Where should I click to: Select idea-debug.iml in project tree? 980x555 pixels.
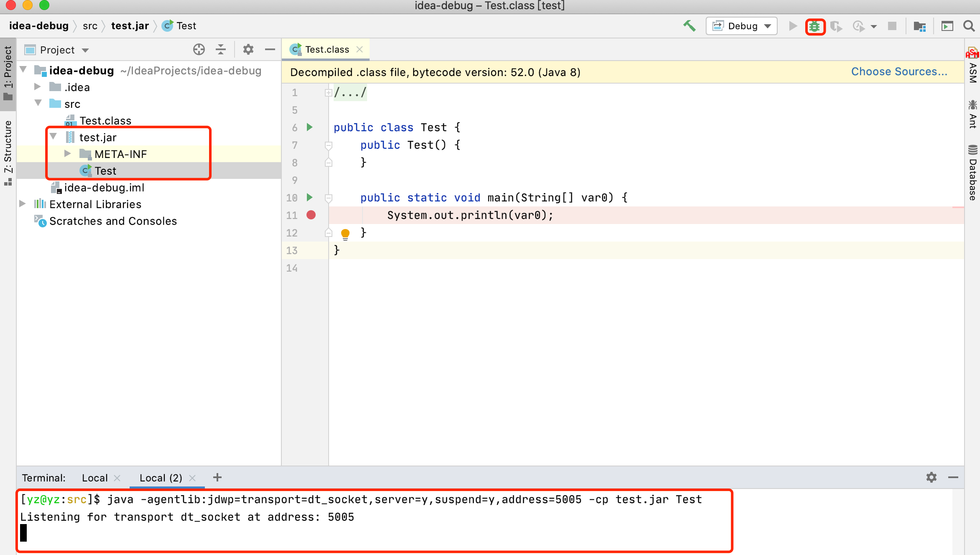[x=104, y=188]
